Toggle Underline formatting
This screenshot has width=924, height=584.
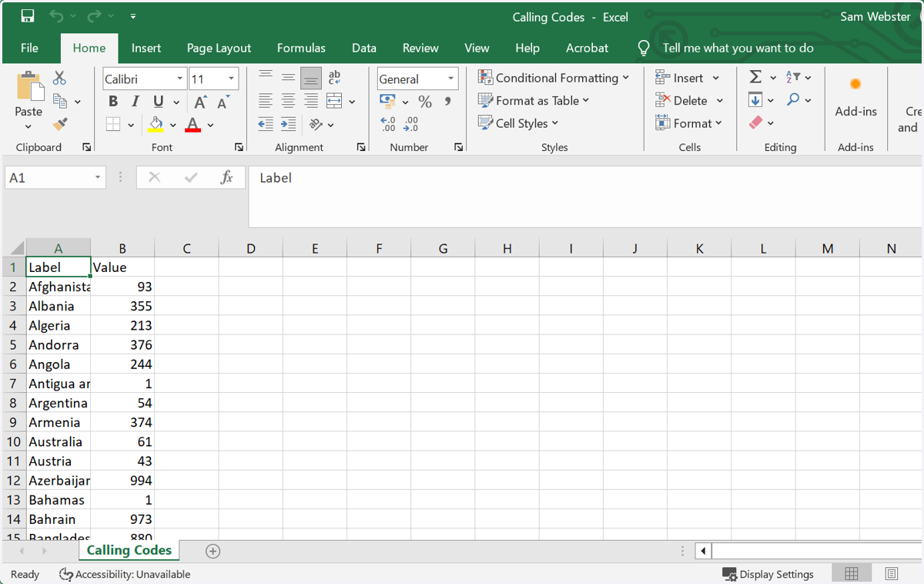158,102
